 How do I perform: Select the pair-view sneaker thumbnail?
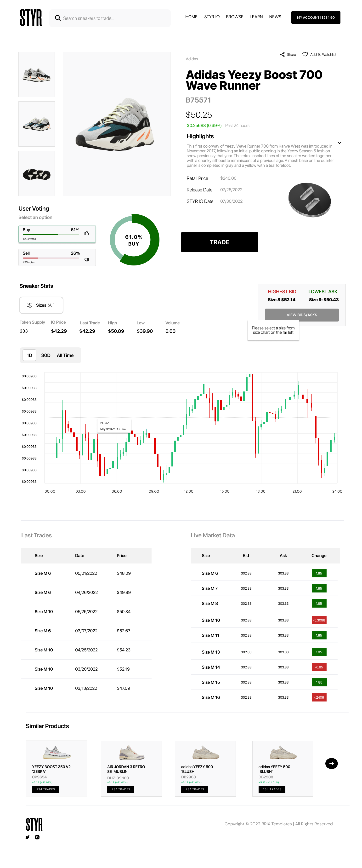[x=36, y=124]
